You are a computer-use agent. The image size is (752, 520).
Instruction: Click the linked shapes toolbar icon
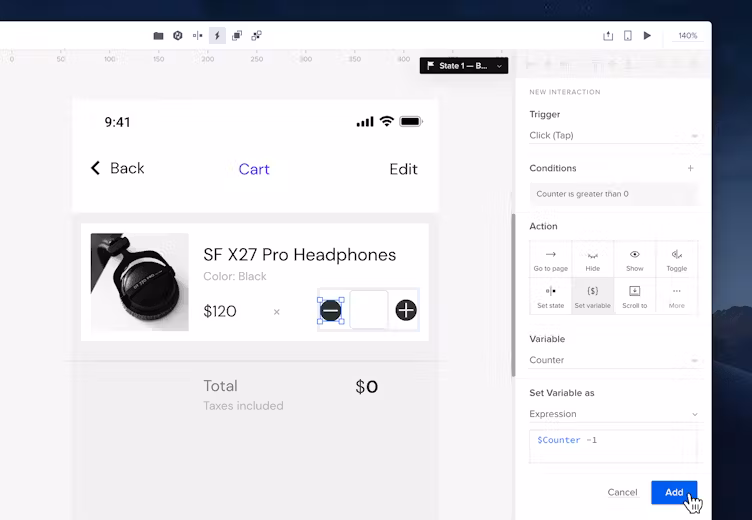[x=257, y=35]
